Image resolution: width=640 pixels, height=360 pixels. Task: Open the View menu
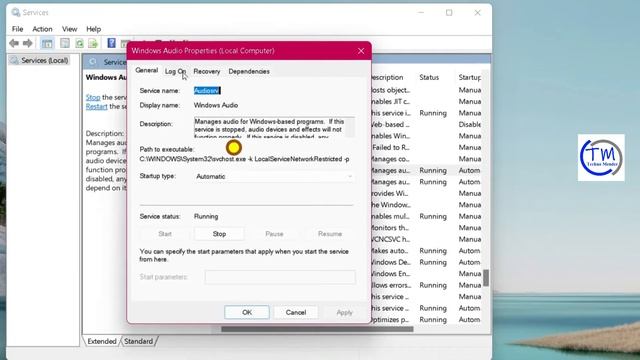coord(69,29)
